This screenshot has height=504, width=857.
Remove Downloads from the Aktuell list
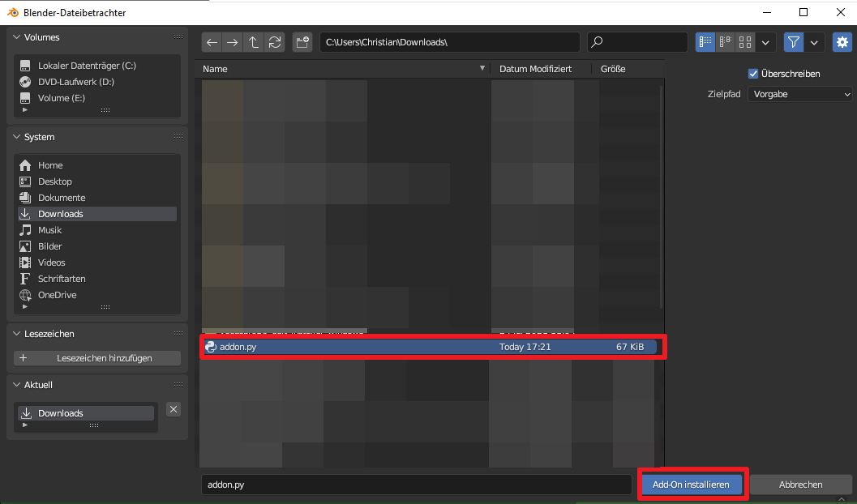(x=174, y=409)
